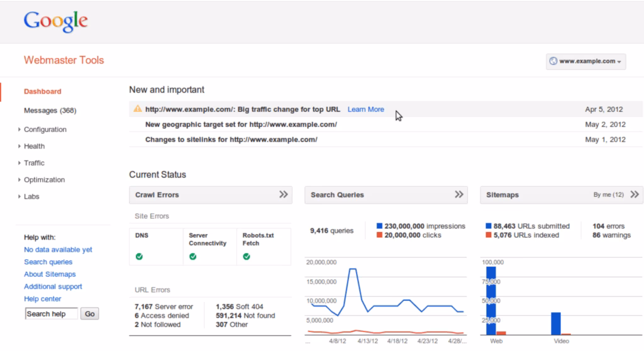Viewport: 644px width, 351px height.
Task: Click the blue impressions legend swatch
Action: click(379, 226)
